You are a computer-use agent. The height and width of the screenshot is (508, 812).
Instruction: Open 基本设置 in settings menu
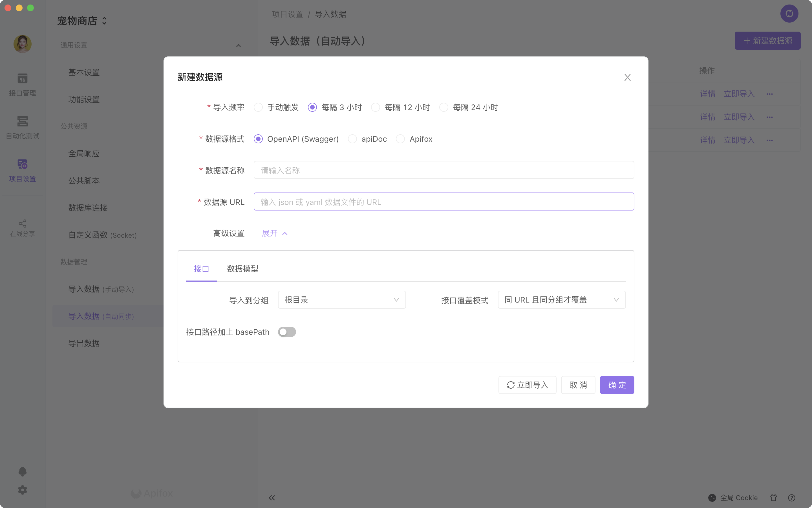click(x=84, y=72)
